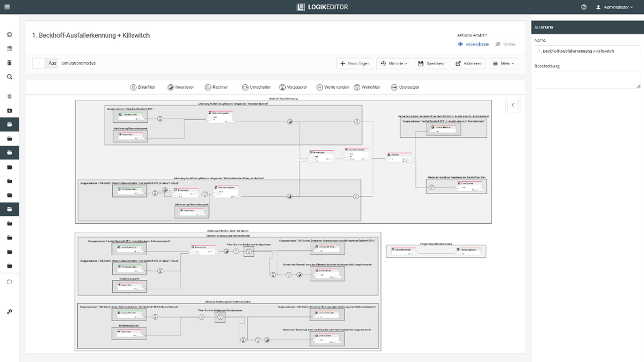Screen dimensions: 644x362
Task: Open the help question mark icon
Action: [583, 7]
